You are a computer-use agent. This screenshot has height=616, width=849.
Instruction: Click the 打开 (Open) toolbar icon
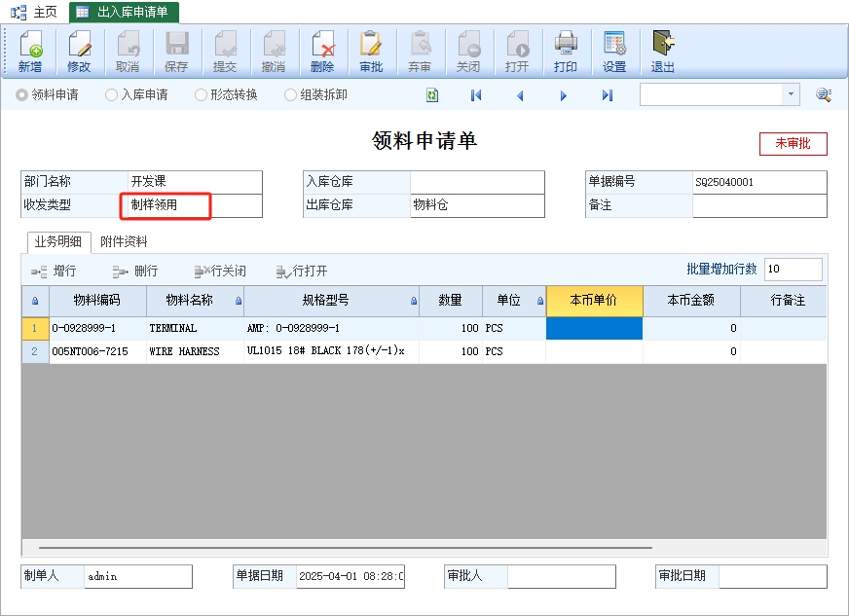517,52
